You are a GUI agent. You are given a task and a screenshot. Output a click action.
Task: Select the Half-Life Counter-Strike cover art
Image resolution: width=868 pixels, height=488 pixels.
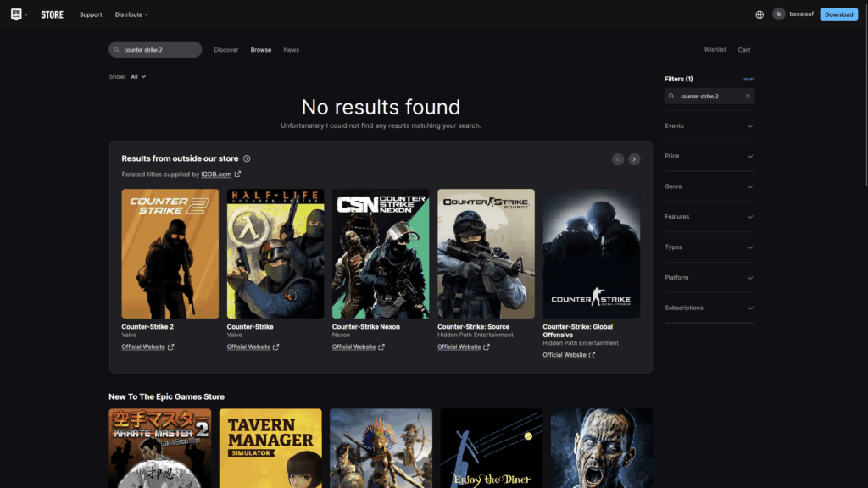(x=275, y=254)
